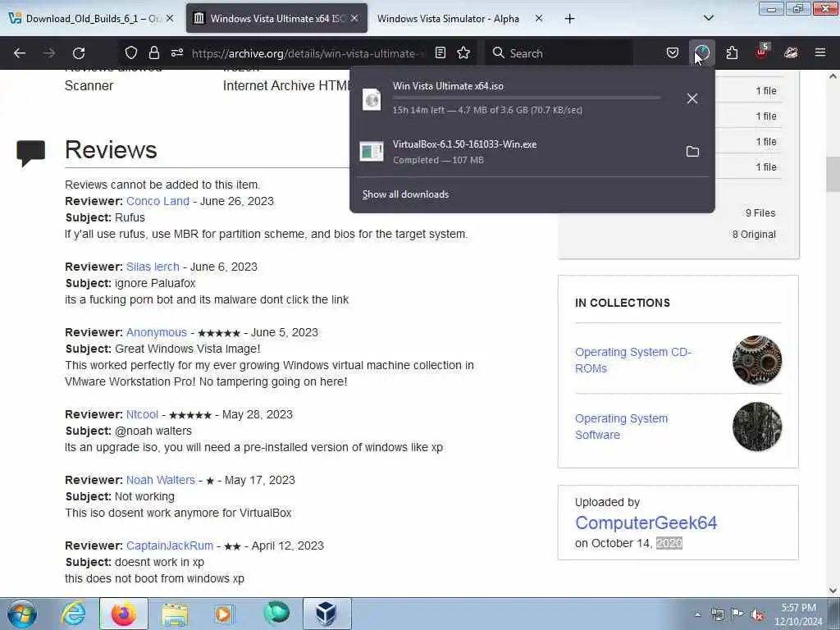Open a new browser tab
The height and width of the screenshot is (630, 840).
(x=570, y=19)
